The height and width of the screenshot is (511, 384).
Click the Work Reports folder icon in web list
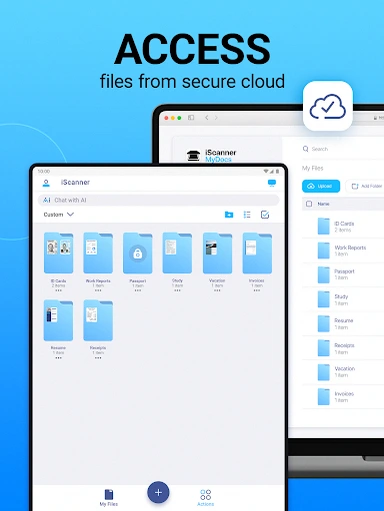coord(323,251)
